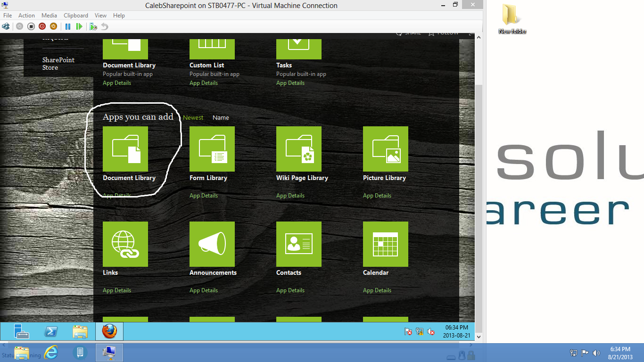
Task: Open App Details for Announcements
Action: point(204,290)
